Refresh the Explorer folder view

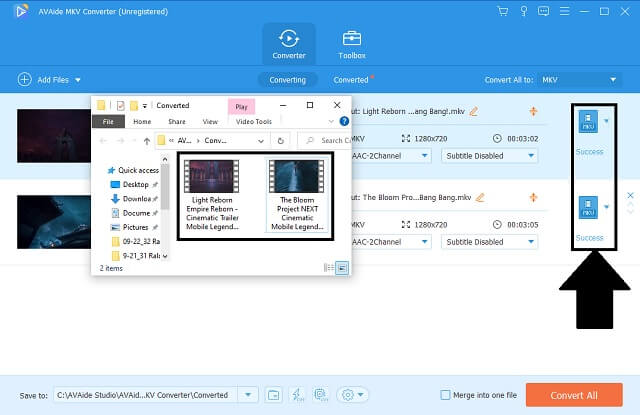click(280, 141)
